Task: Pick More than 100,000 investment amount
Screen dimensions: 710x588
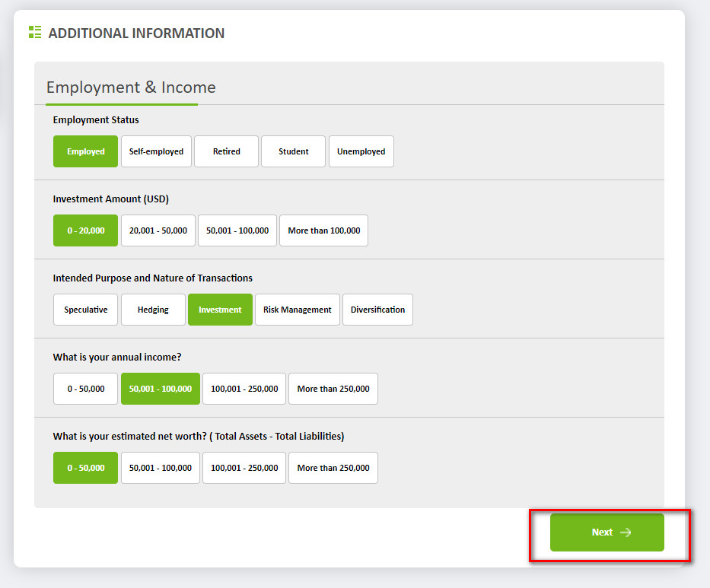Action: tap(323, 230)
